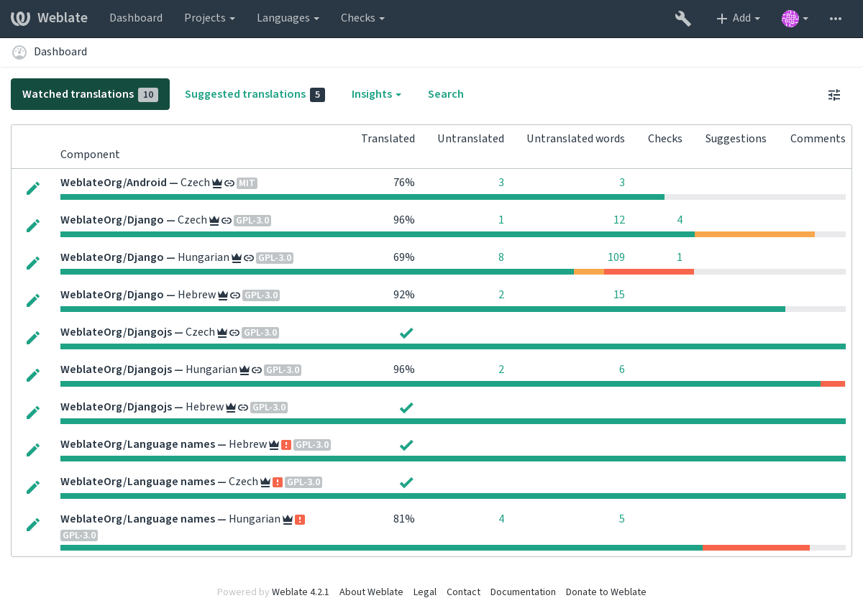This screenshot has height=616, width=863.
Task: Expand the Languages dropdown menu
Action: (x=288, y=18)
